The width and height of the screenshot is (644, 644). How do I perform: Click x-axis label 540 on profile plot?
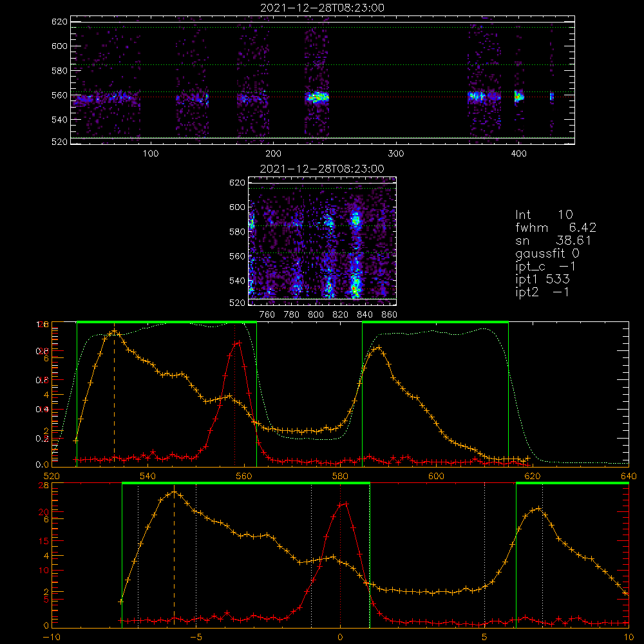(148, 476)
